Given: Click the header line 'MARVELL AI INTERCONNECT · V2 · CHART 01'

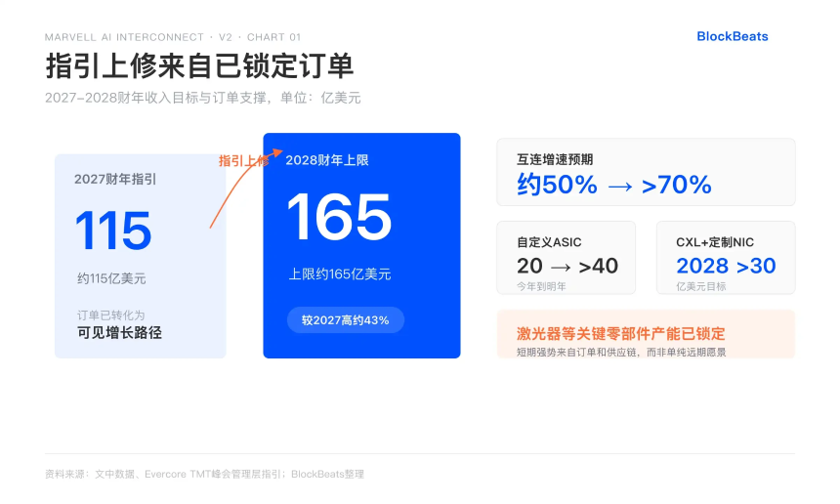Looking at the screenshot, I should pyautogui.click(x=173, y=37).
